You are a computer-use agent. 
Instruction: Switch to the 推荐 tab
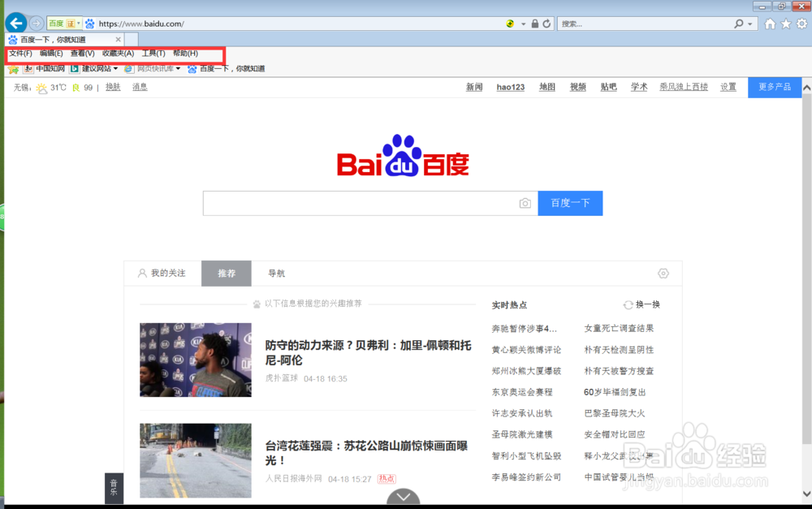(227, 274)
